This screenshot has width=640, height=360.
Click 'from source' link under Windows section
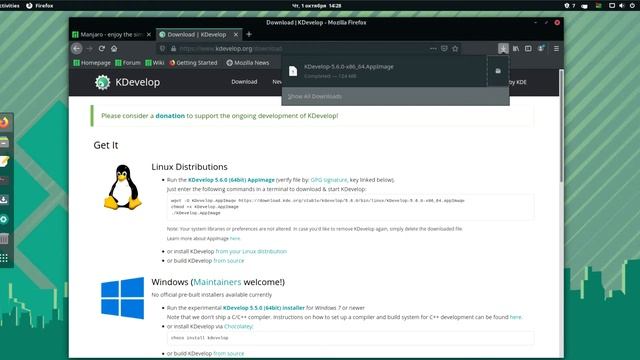(x=229, y=353)
